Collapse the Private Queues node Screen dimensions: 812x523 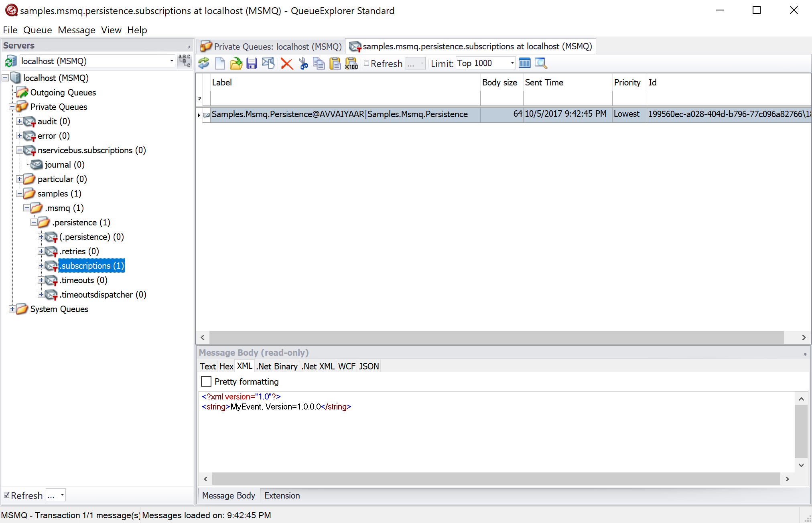pyautogui.click(x=12, y=107)
